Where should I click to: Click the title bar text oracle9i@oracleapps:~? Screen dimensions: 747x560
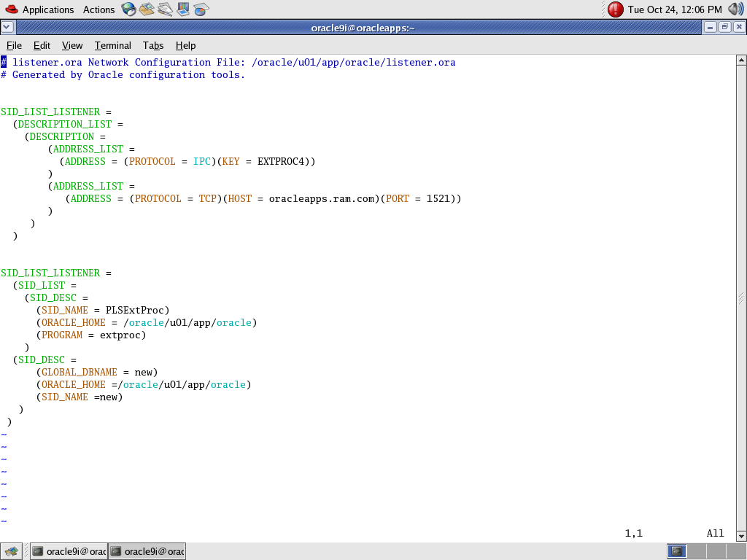(363, 28)
